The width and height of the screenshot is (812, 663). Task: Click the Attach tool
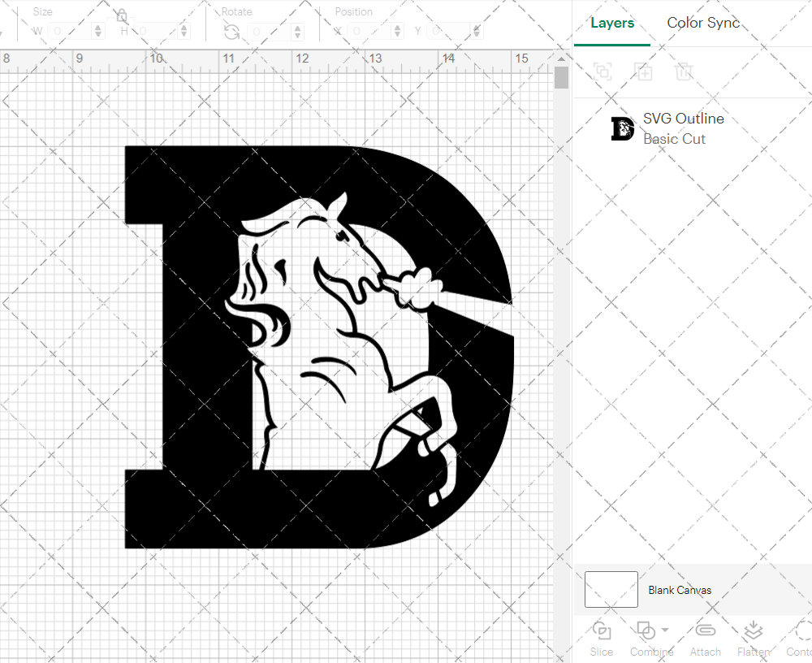tap(705, 639)
